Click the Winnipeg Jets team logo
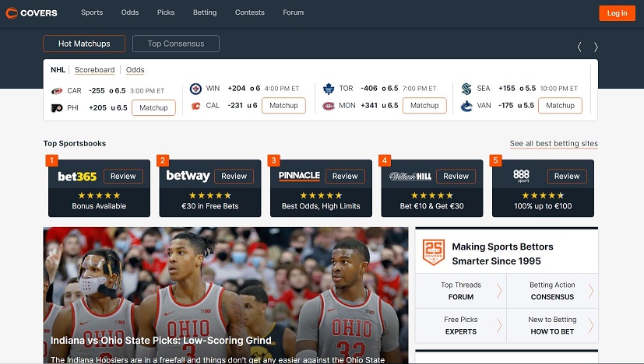 pyautogui.click(x=195, y=89)
